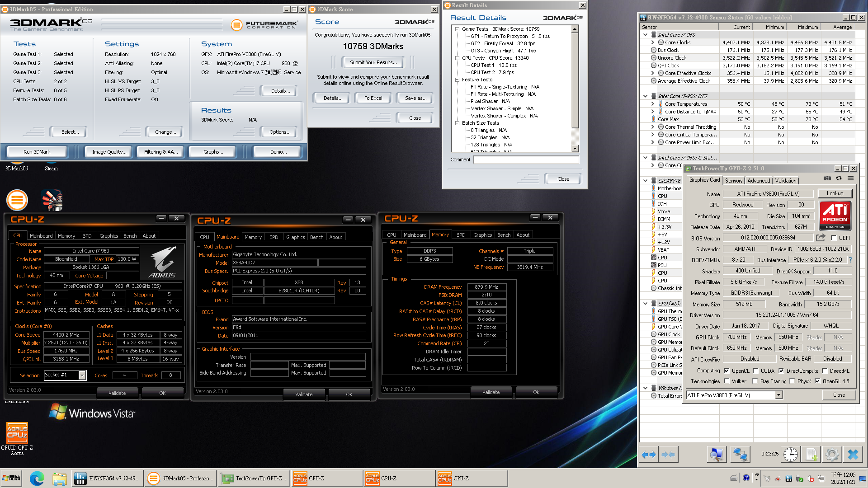Click the To Excel button
The height and width of the screenshot is (488, 868).
pos(373,98)
